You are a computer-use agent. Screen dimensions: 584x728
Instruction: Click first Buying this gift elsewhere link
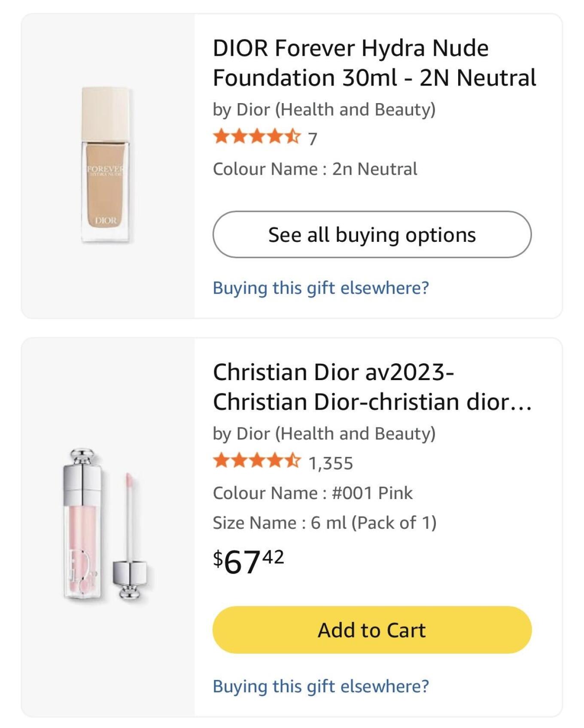(321, 288)
